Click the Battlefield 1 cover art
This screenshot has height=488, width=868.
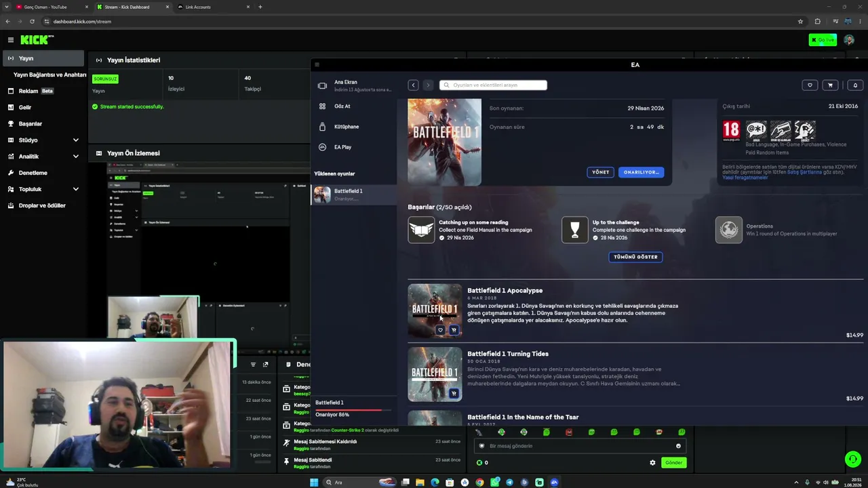pyautogui.click(x=444, y=142)
